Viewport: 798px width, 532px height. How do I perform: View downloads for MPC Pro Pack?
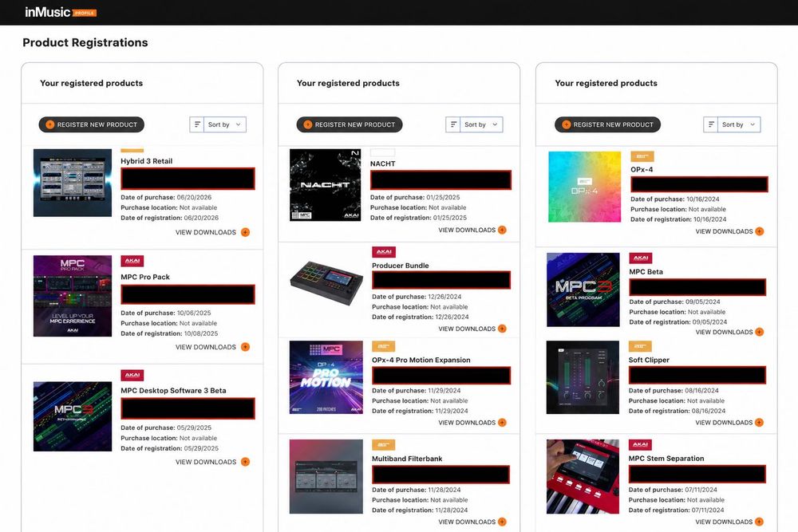click(213, 348)
